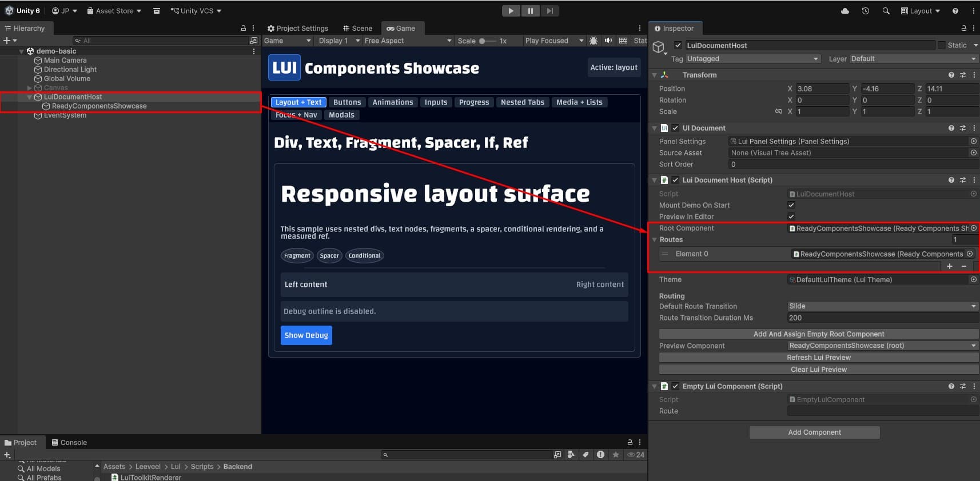Open Unity Cloud via the cloud icon
Viewport: 980px width, 481px height.
pyautogui.click(x=845, y=11)
